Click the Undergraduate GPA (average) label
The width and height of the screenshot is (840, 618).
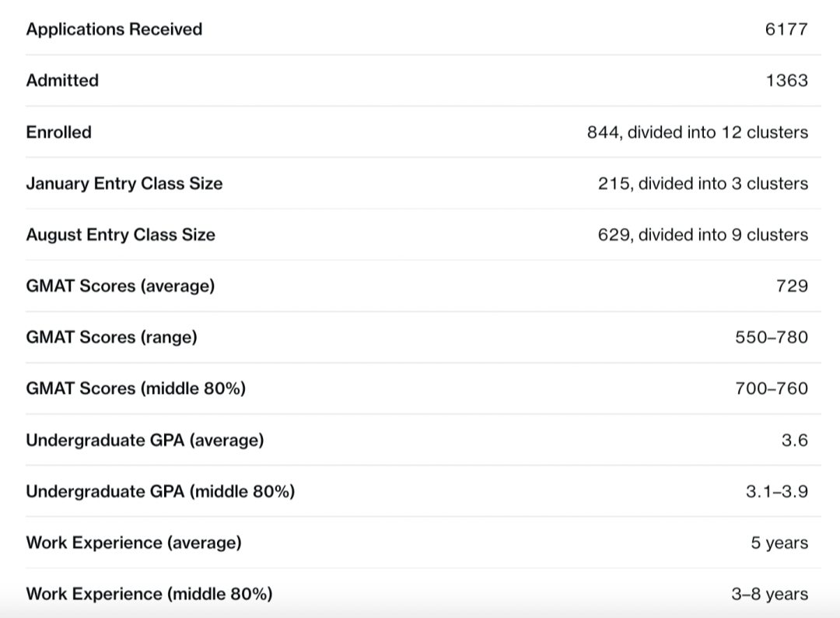pyautogui.click(x=145, y=440)
